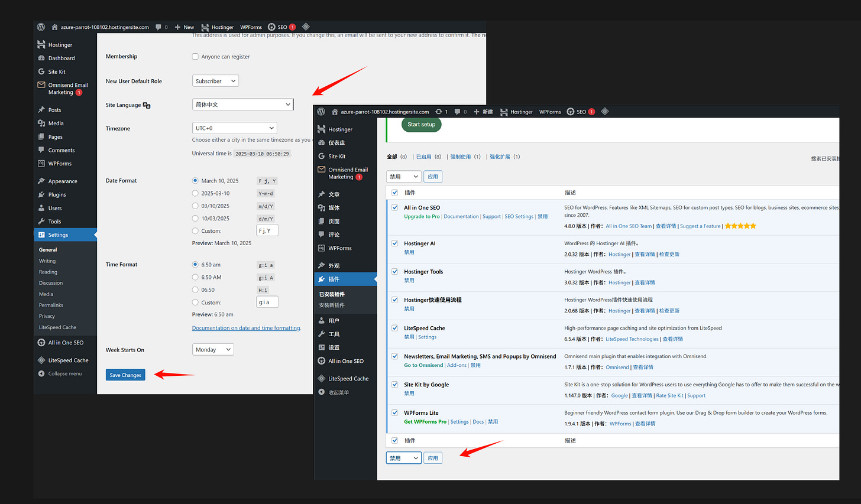This screenshot has width=861, height=504.
Task: Click the translation icon next to Site Language
Action: tap(147, 105)
